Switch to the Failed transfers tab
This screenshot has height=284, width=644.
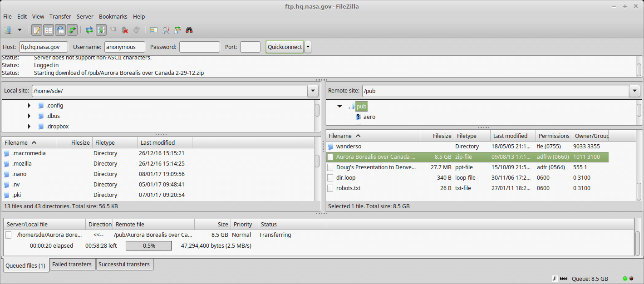point(72,264)
